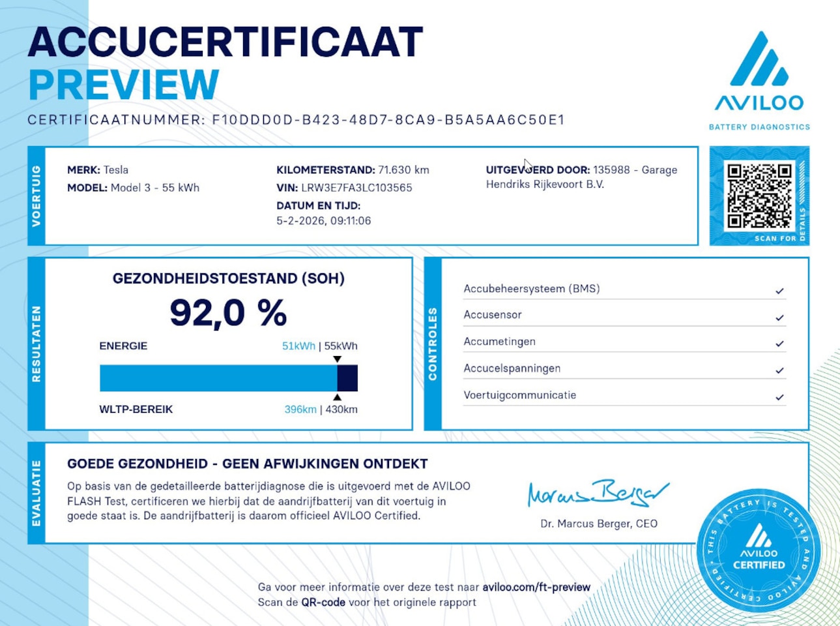Image resolution: width=840 pixels, height=626 pixels.
Task: Select the RESULTATEN vertical section tab
Action: pos(36,344)
